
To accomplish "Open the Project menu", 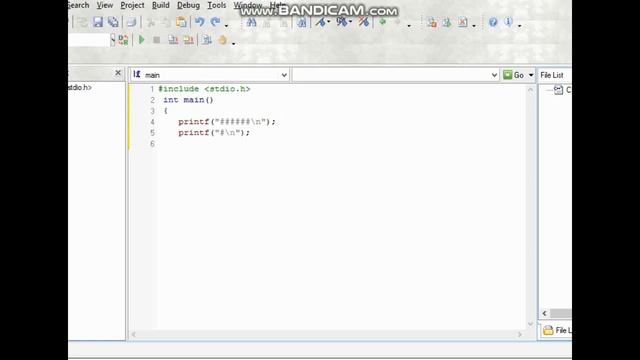I will click(132, 5).
